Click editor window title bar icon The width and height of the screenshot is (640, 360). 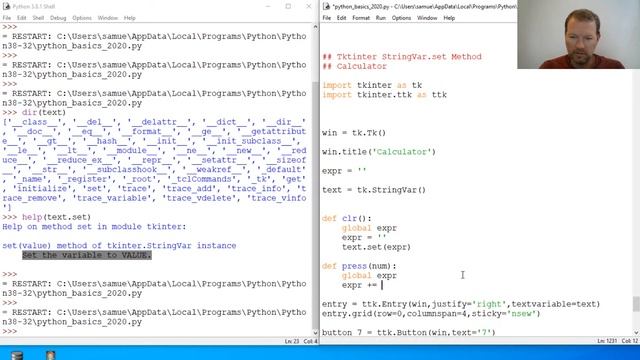coord(327,7)
